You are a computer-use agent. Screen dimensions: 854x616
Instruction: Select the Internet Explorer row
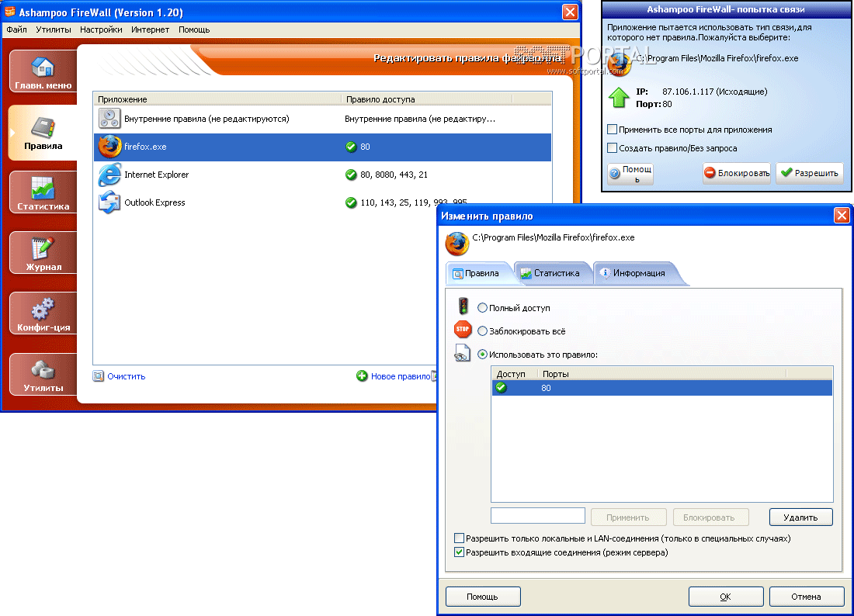pyautogui.click(x=322, y=175)
